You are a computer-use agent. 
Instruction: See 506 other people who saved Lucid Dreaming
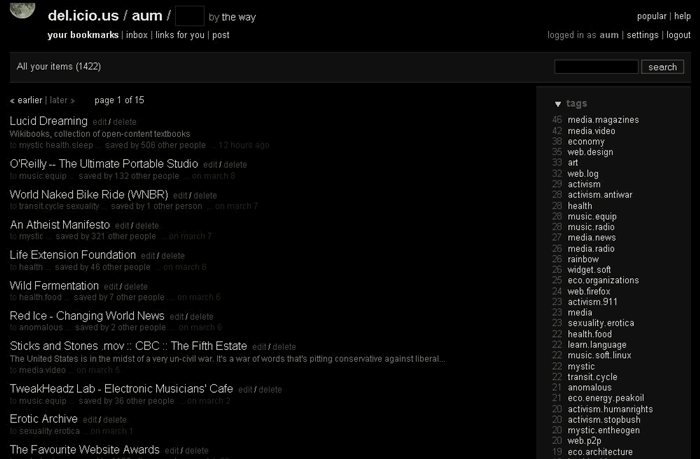click(155, 145)
